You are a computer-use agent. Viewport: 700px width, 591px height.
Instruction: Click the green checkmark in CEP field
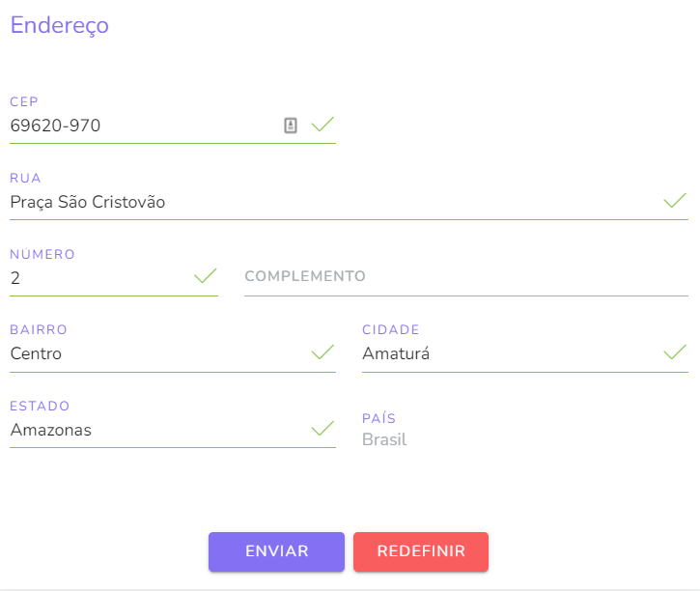(x=322, y=125)
